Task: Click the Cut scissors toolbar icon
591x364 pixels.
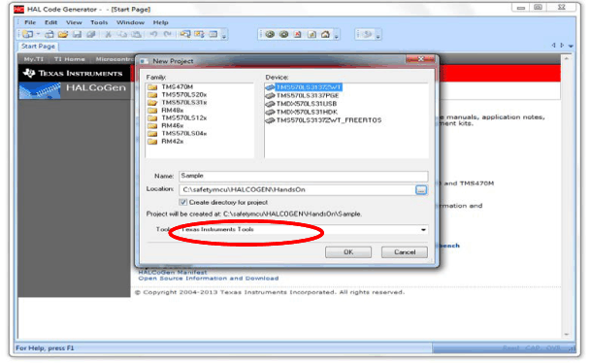Action: click(x=108, y=34)
